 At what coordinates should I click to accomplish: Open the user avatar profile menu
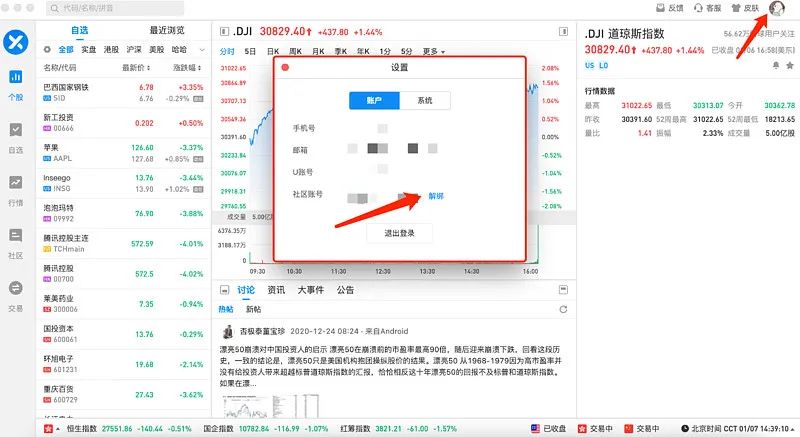[777, 8]
